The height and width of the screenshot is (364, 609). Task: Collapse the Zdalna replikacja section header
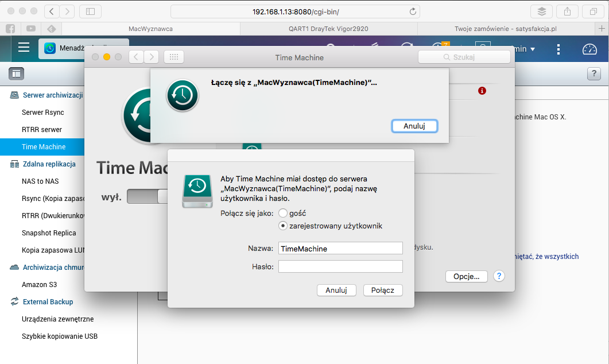[49, 164]
